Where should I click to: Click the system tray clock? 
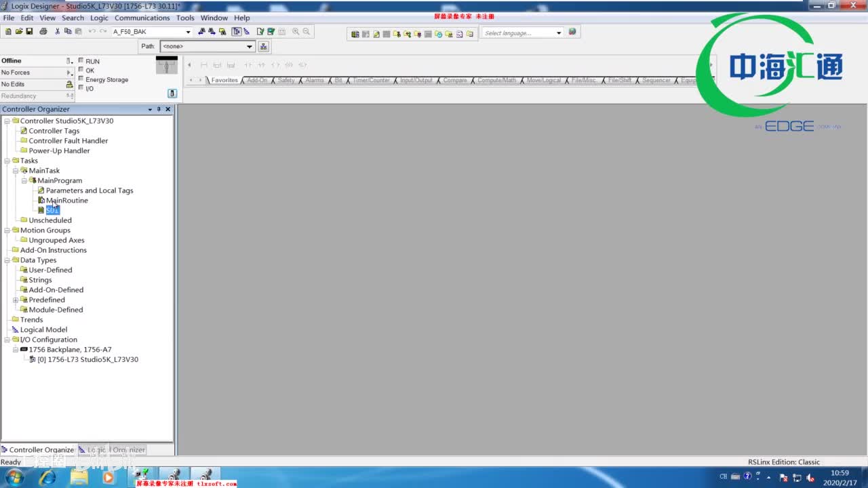pos(840,477)
